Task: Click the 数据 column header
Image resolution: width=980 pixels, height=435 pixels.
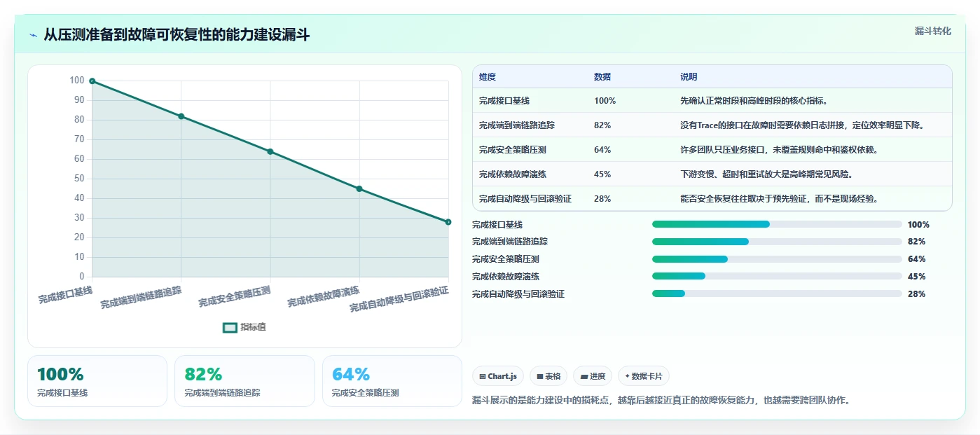Action: pos(602,77)
